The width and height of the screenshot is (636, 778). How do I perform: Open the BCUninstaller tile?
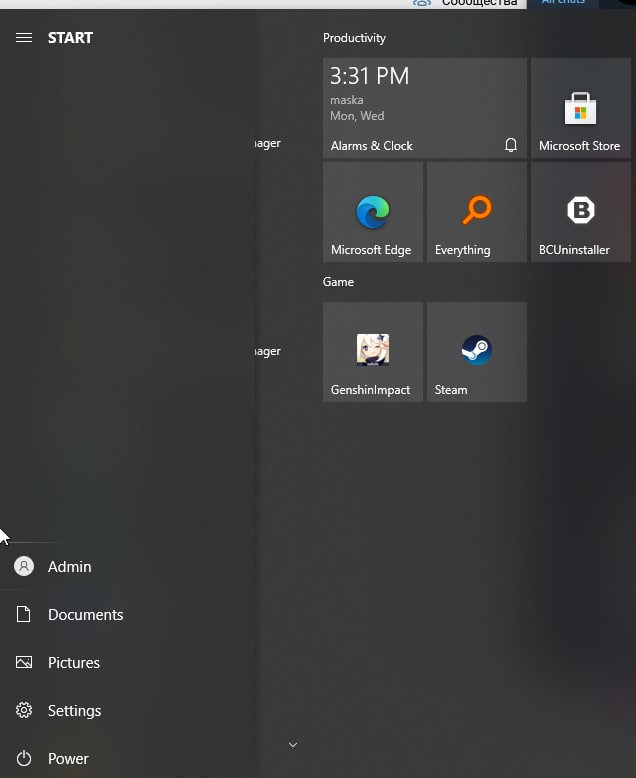pos(580,212)
